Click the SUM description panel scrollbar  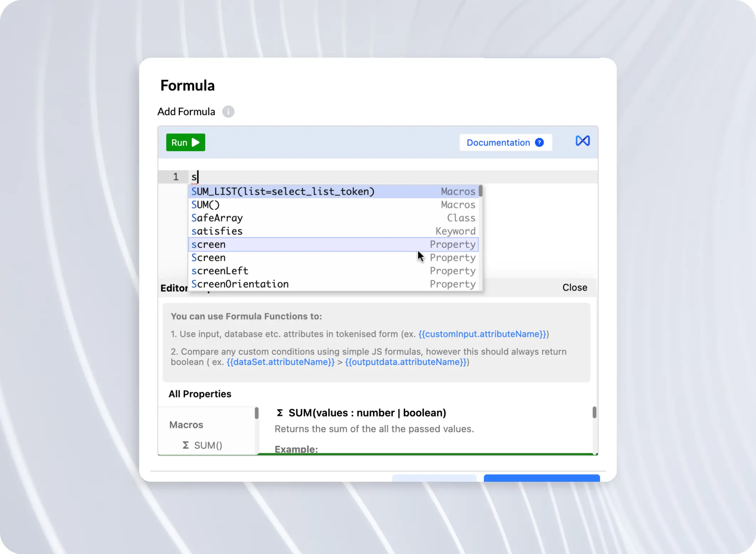click(x=594, y=412)
